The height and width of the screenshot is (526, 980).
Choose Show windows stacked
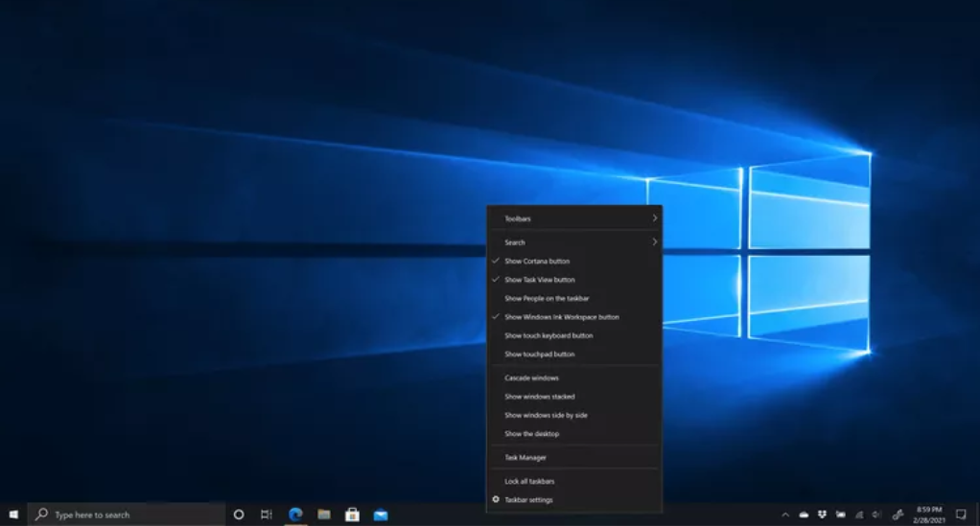click(574, 397)
